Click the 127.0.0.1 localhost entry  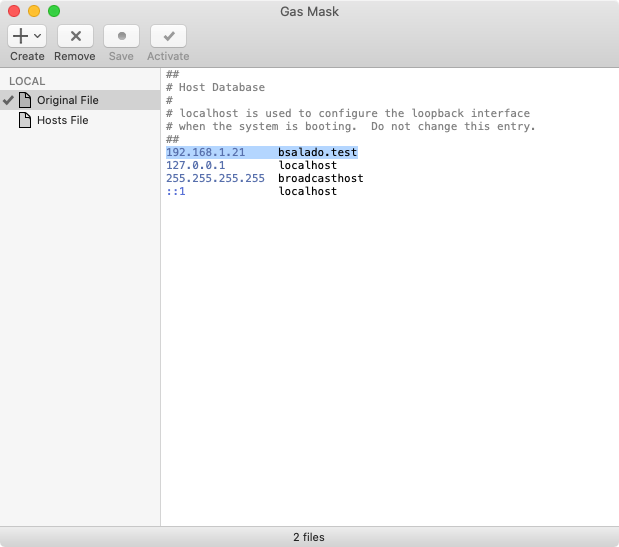tap(196, 165)
